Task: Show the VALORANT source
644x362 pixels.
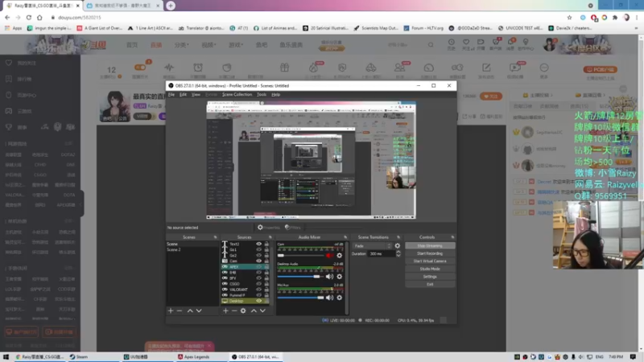Action: click(258, 290)
